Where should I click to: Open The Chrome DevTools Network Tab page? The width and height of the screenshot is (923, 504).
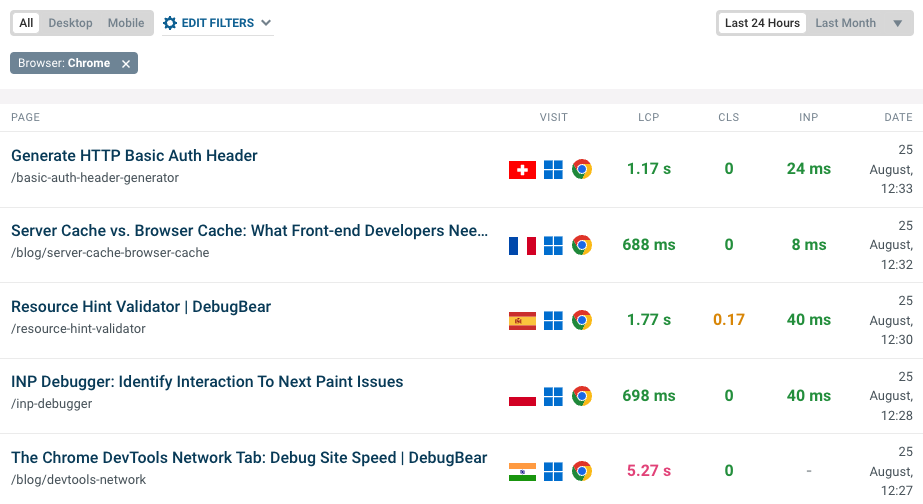pyautogui.click(x=249, y=457)
